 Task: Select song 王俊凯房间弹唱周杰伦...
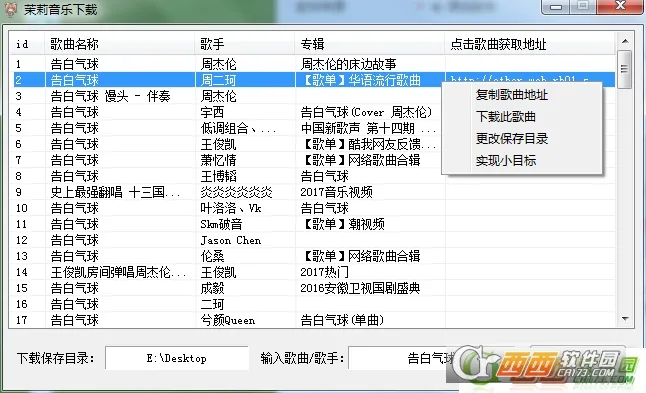[118, 272]
